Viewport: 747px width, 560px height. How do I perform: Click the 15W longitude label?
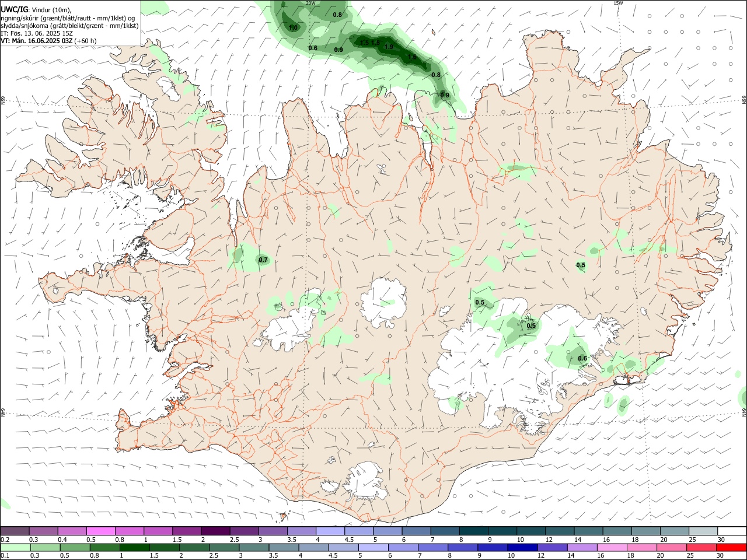point(617,3)
